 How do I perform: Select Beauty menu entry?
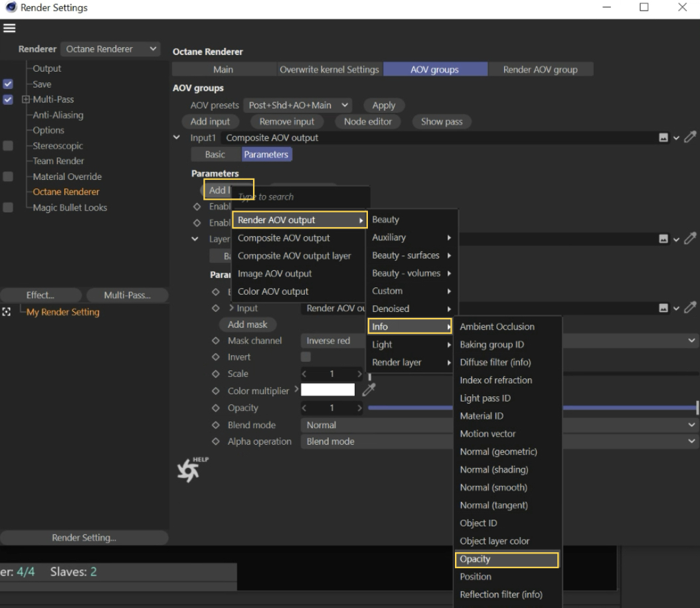[411, 220]
